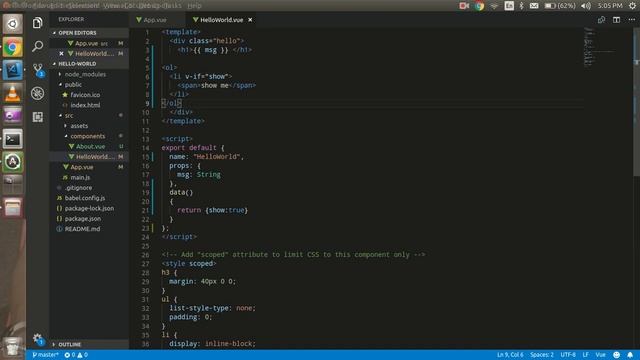Open Problems via errors and warnings count

[76, 355]
